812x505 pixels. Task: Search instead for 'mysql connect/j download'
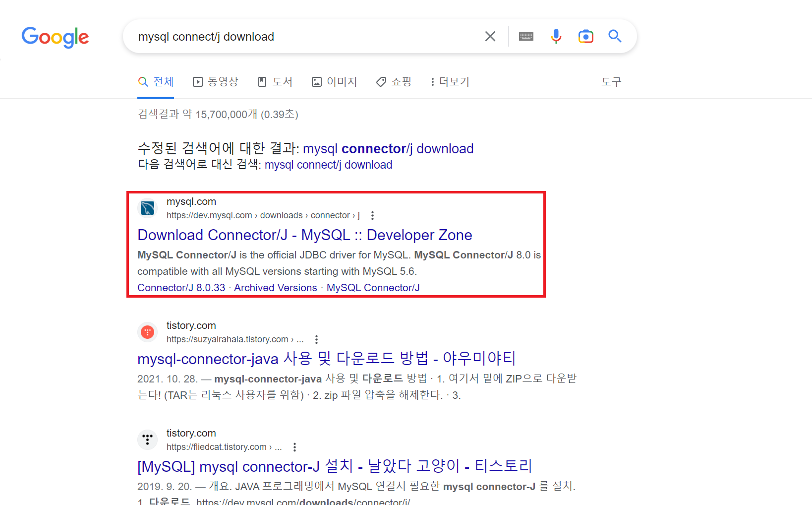coord(328,165)
